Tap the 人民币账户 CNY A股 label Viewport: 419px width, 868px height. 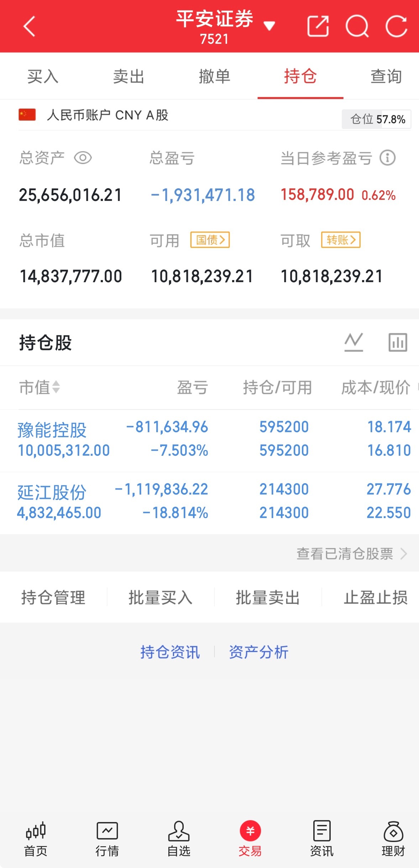pyautogui.click(x=108, y=115)
